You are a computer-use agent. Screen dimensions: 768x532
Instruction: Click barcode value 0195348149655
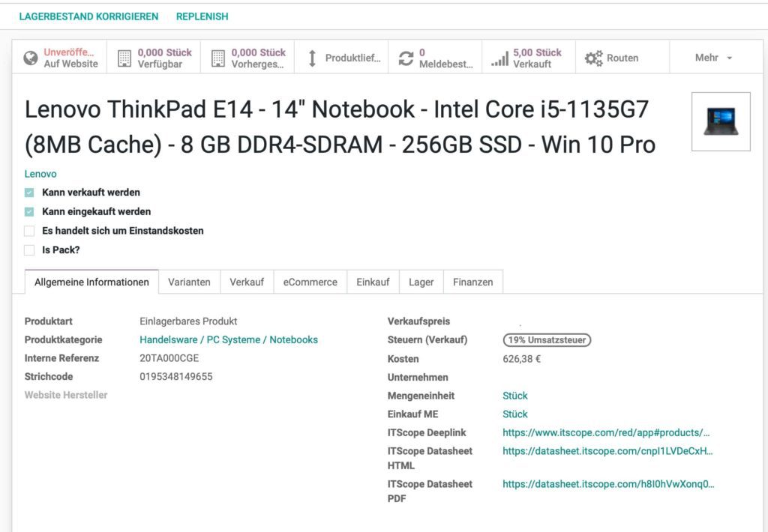tap(175, 376)
